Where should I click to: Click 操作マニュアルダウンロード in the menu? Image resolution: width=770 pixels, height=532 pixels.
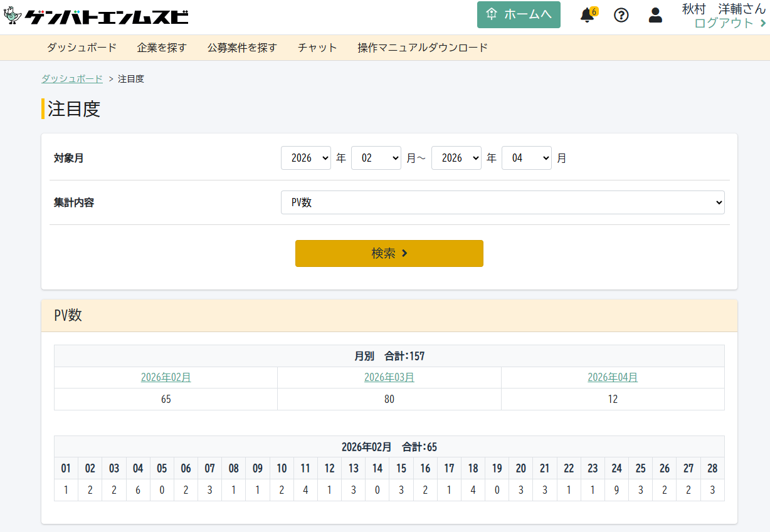pyautogui.click(x=423, y=48)
